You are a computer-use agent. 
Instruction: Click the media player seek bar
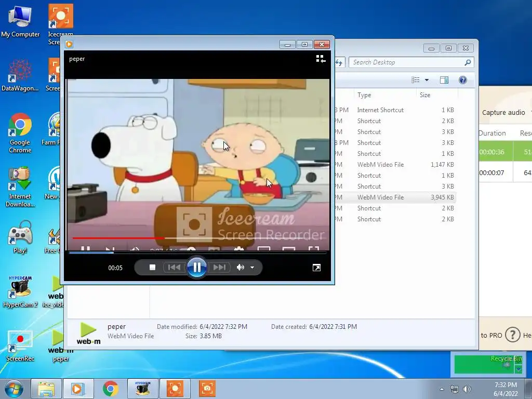tap(197, 252)
